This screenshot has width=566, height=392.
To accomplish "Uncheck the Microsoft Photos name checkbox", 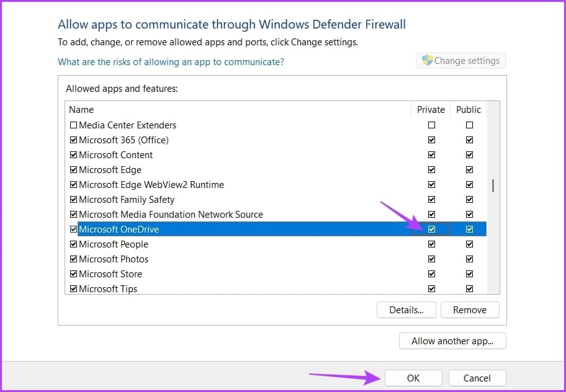I will coord(73,259).
